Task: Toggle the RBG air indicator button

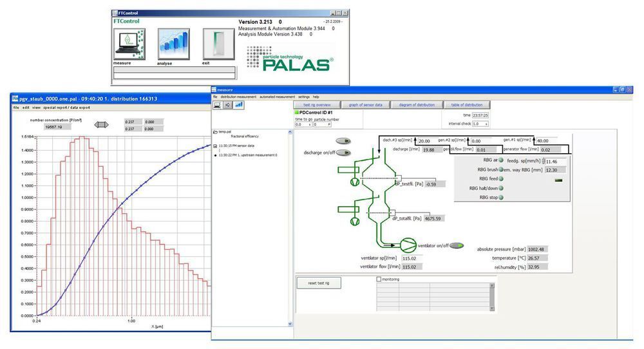Action: coord(501,160)
